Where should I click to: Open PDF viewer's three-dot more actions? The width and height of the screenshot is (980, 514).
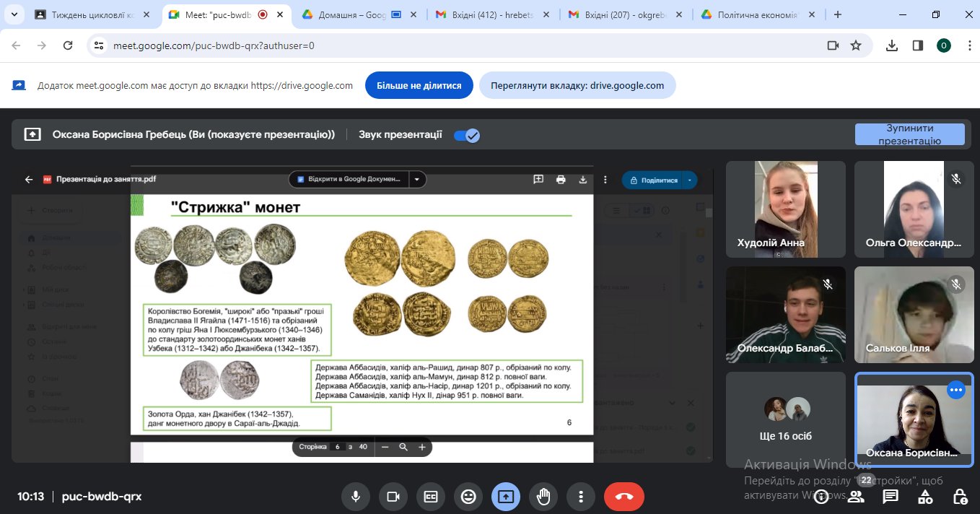pos(605,180)
